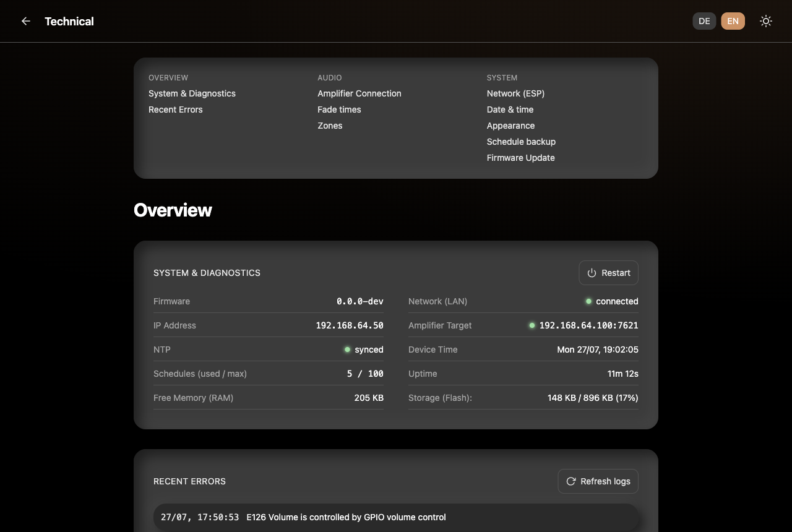Image resolution: width=792 pixels, height=532 pixels.
Task: Click the RECENT ERRORS card header
Action: [189, 481]
